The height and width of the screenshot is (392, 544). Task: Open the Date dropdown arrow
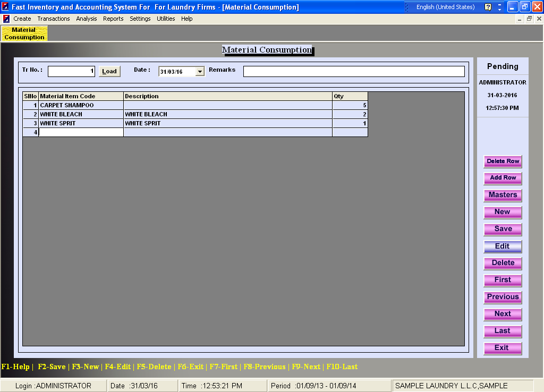(x=200, y=71)
